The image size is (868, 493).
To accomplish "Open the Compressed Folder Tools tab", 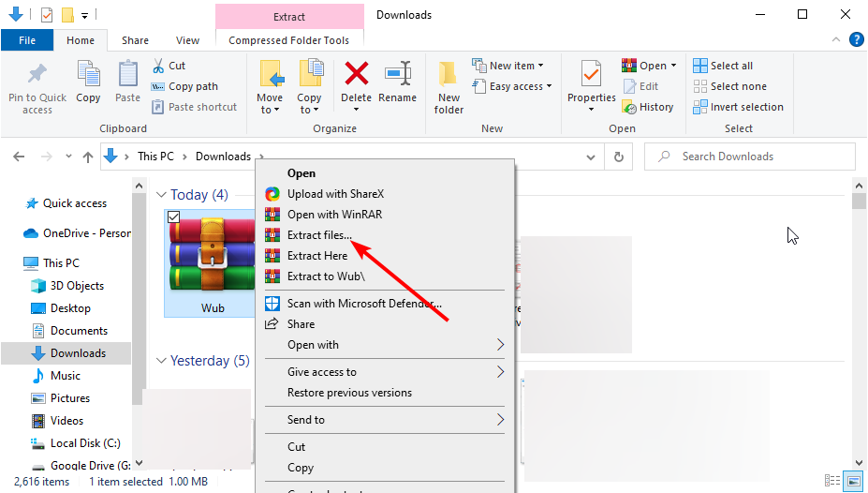I will pyautogui.click(x=289, y=40).
